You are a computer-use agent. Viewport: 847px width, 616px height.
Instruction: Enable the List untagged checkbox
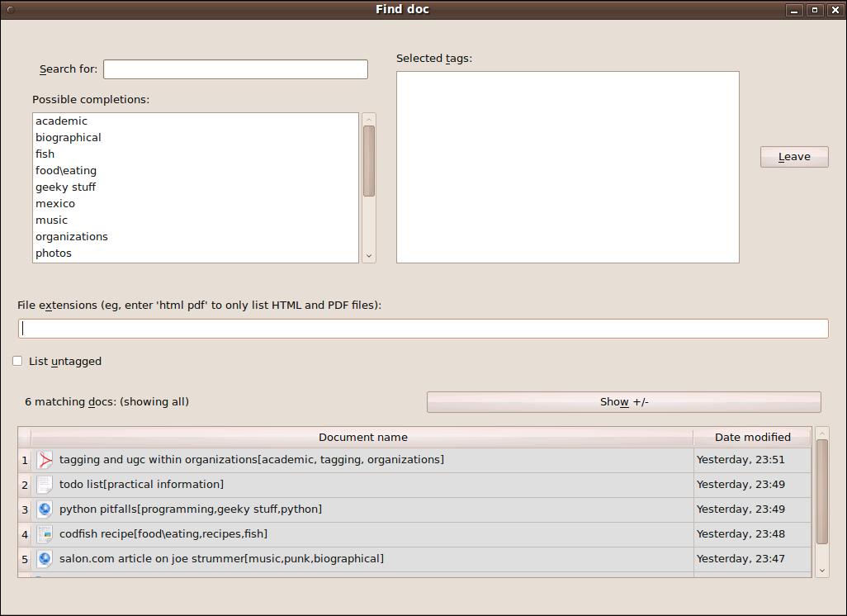click(17, 361)
